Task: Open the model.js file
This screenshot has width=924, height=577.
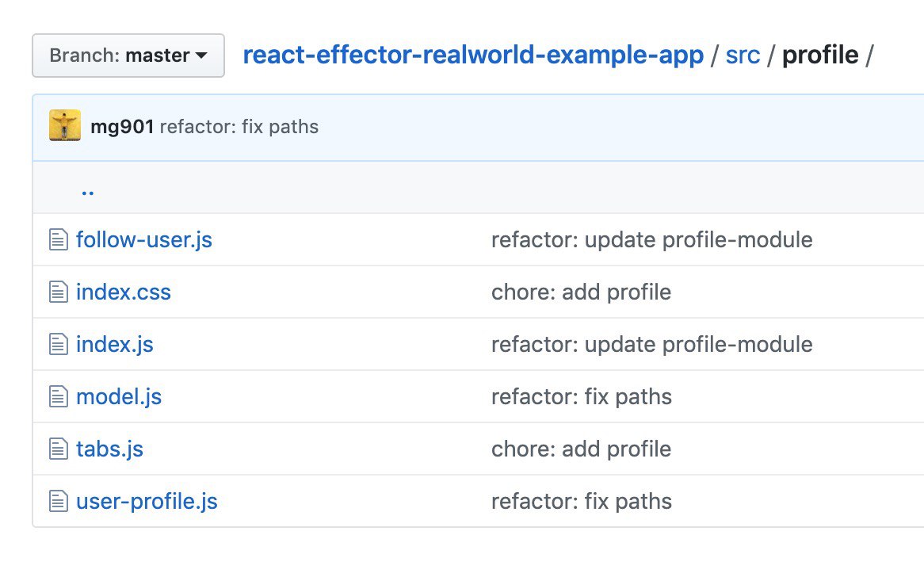Action: 119,396
